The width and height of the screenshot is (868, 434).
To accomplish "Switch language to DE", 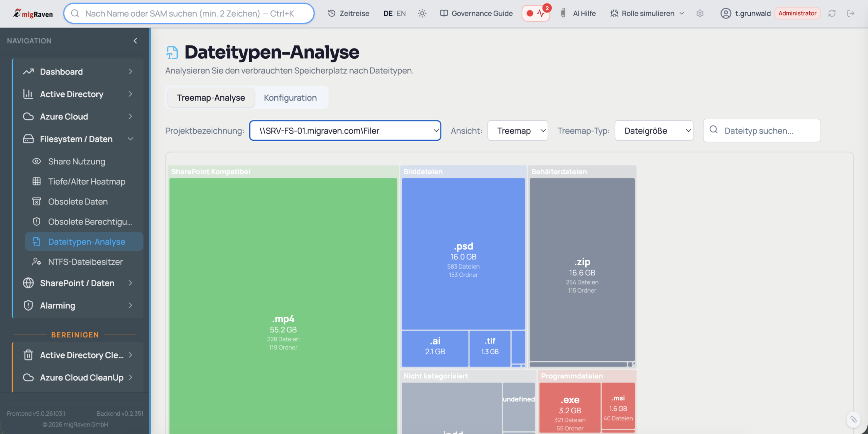I will click(388, 13).
